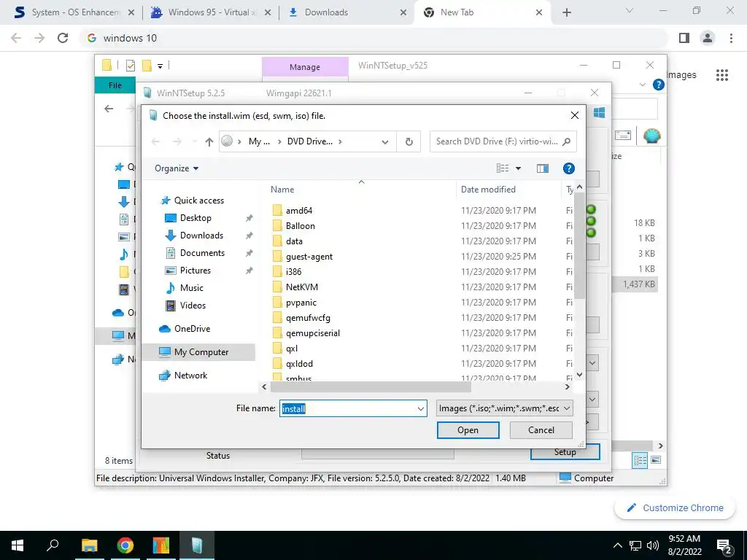Click the Setup button in WinNTSetup
This screenshot has width=747, height=560.
point(565,452)
